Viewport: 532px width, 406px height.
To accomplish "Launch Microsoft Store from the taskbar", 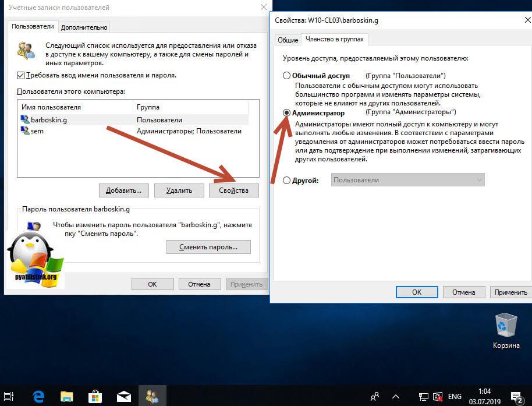I will pos(95,396).
